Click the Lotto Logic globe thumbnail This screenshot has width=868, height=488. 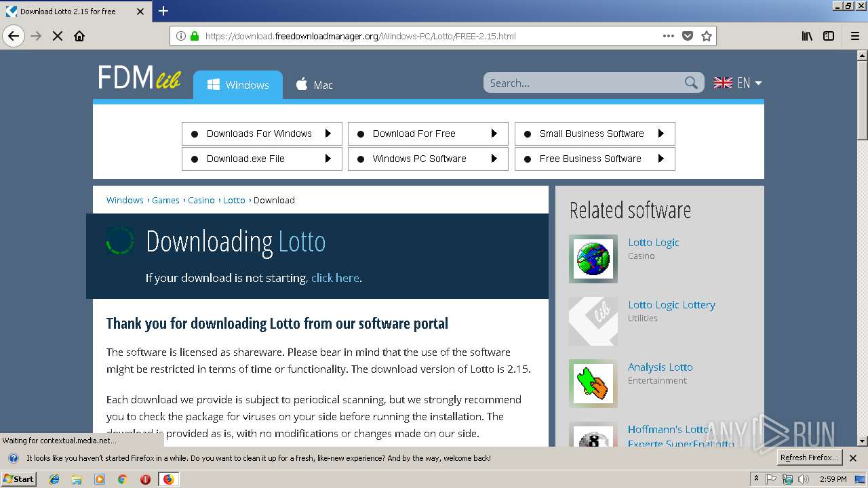(x=593, y=259)
